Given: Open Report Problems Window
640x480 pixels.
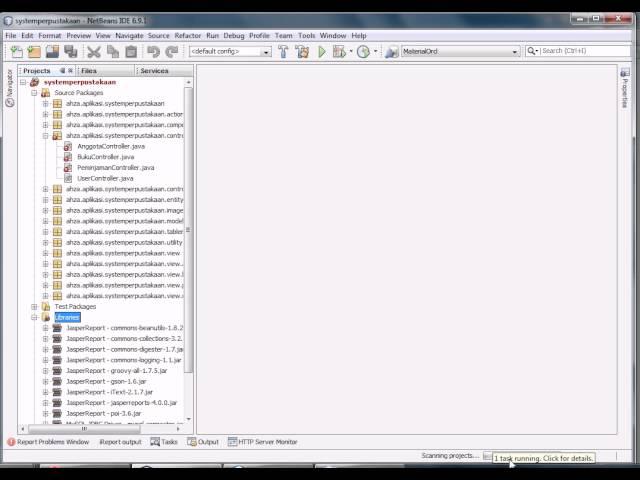Looking at the screenshot, I should (x=48, y=442).
